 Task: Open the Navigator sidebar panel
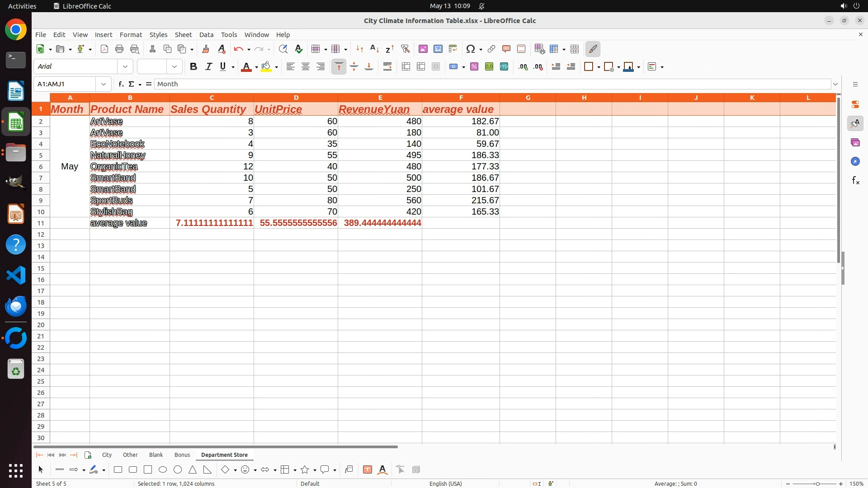pyautogui.click(x=855, y=161)
